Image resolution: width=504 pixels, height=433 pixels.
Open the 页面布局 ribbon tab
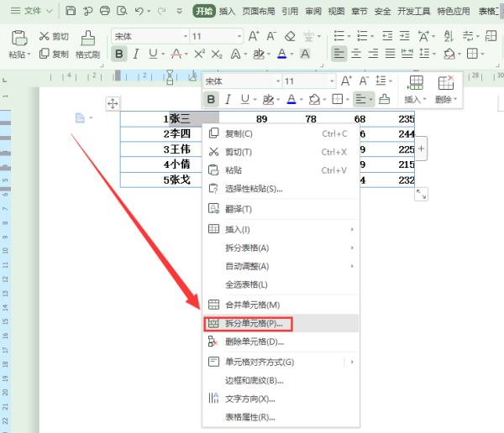pyautogui.click(x=259, y=11)
